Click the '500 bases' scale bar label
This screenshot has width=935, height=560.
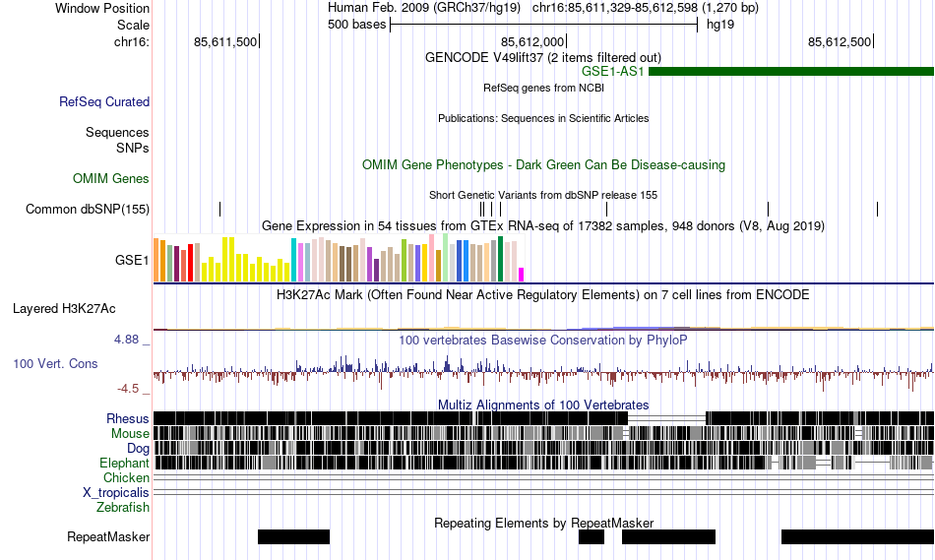(356, 25)
